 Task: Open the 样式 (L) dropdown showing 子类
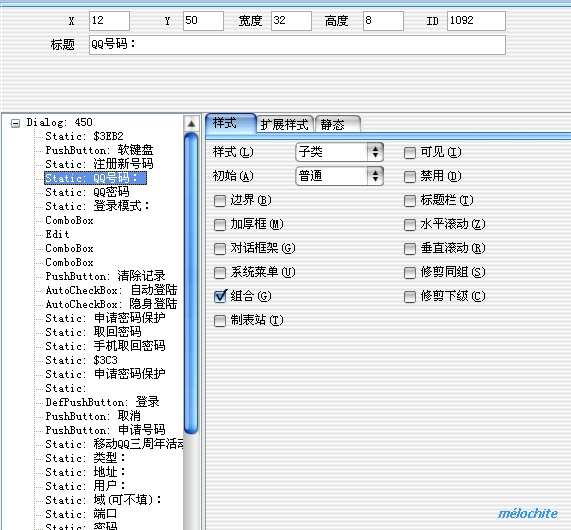click(x=339, y=152)
